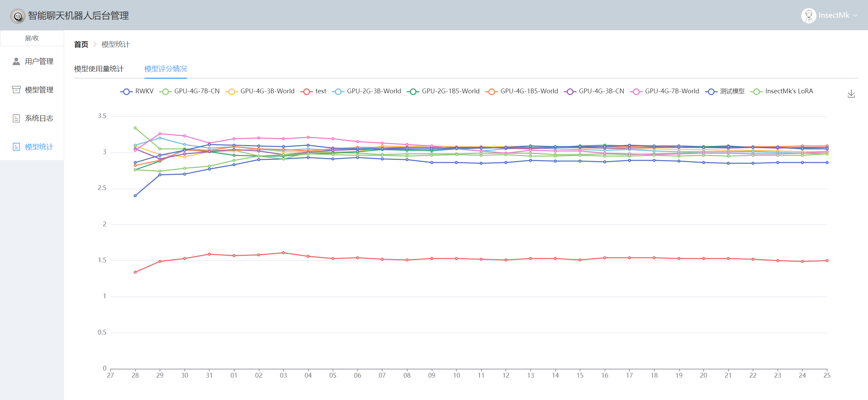
Task: Toggle the GPU-4G-3B-CN legend series
Action: point(594,91)
